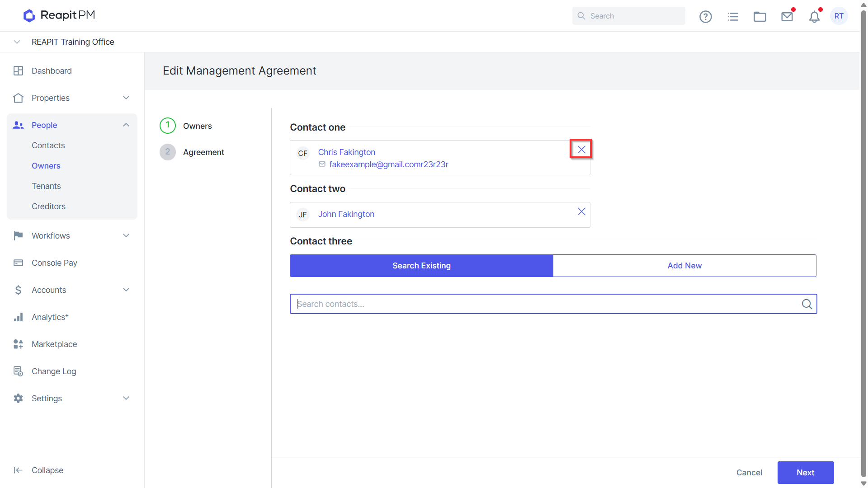
Task: Expand the Accounts menu chevron
Action: coord(126,290)
